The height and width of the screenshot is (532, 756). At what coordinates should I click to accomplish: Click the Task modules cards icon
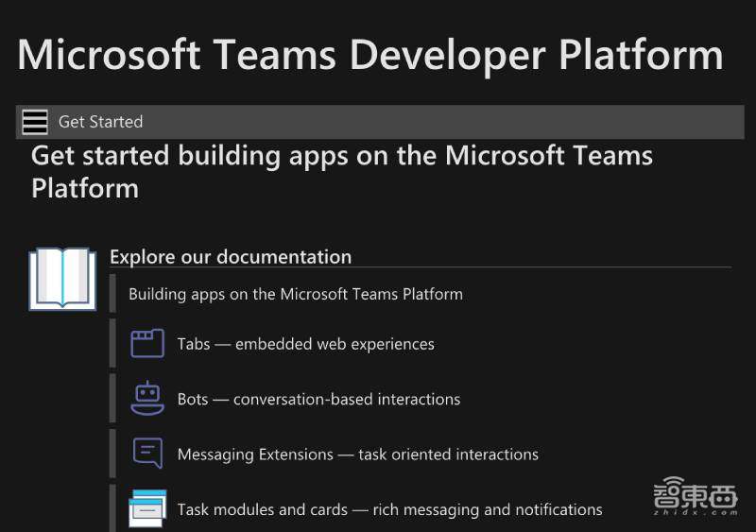click(x=147, y=508)
